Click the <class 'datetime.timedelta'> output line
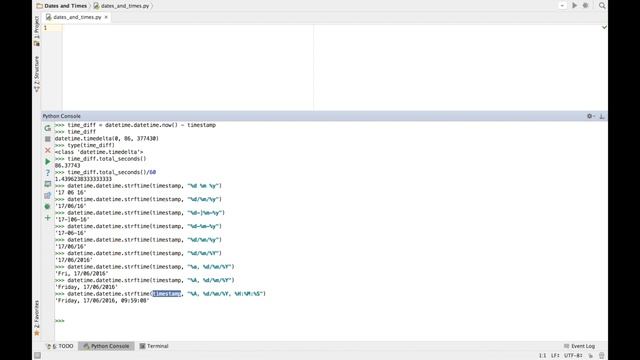640x360 pixels. (x=99, y=152)
